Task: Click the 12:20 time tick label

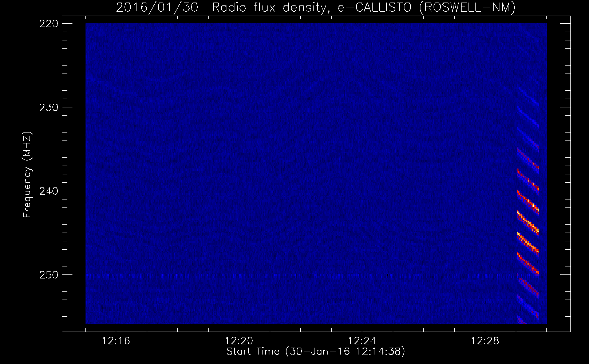Action: [x=239, y=341]
